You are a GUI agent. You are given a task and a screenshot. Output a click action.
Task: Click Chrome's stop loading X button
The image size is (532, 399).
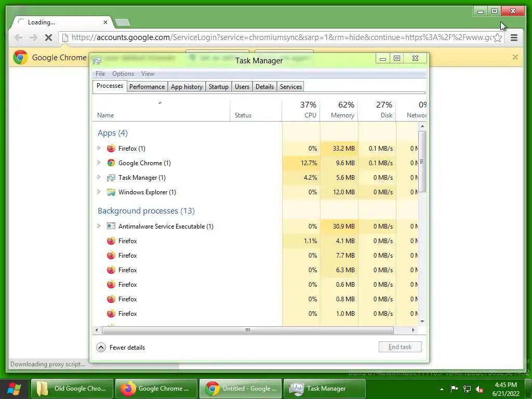tap(48, 37)
